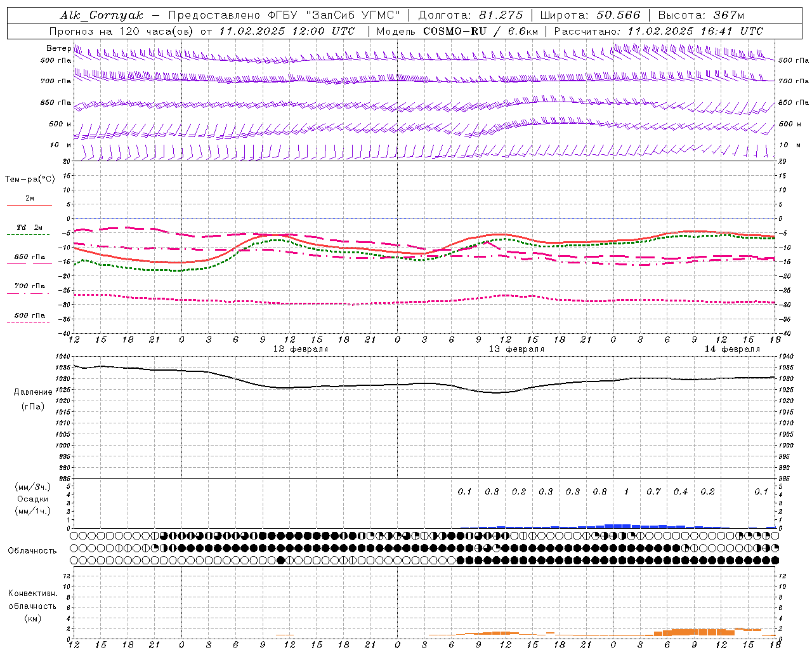Click the 'Высота: 367м' value
Image resolution: width=812 pixels, height=650 pixels.
point(701,15)
